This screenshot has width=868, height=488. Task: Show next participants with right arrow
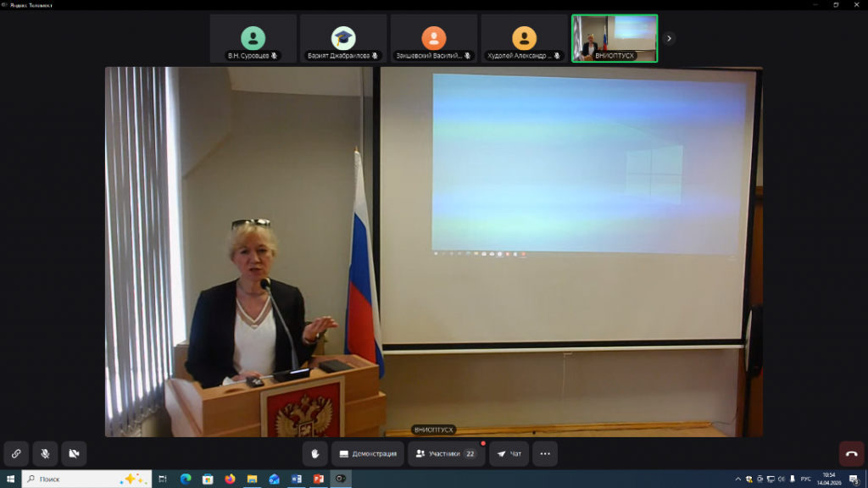click(x=670, y=38)
